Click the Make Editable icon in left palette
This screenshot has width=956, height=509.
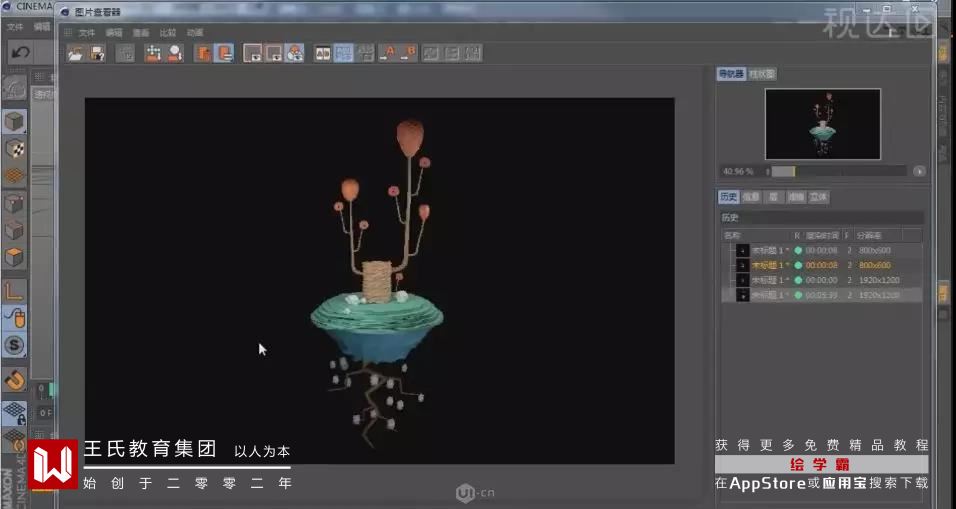(x=14, y=89)
